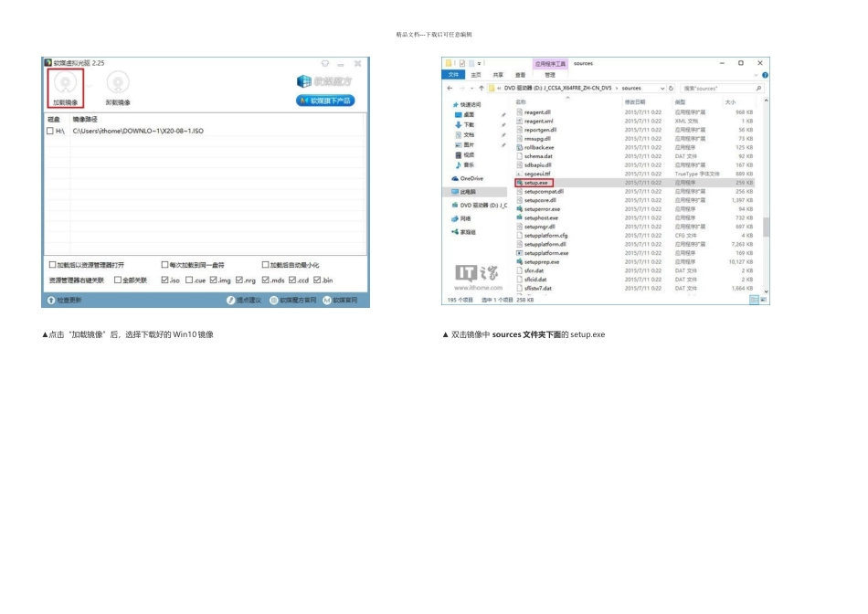
Task: Expand the ribbon using the chevron
Action: pos(756,75)
